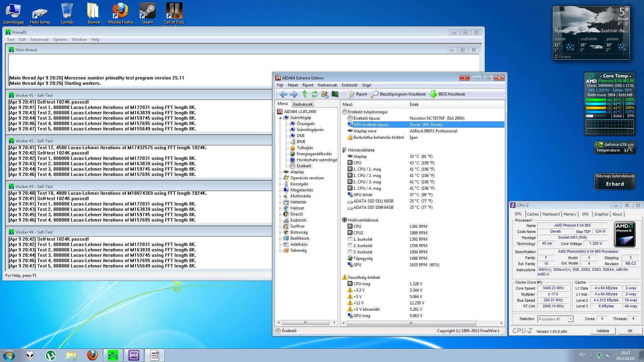This screenshot has width=644, height=362.
Task: Expand the Háttértár tree node
Action: click(x=280, y=202)
